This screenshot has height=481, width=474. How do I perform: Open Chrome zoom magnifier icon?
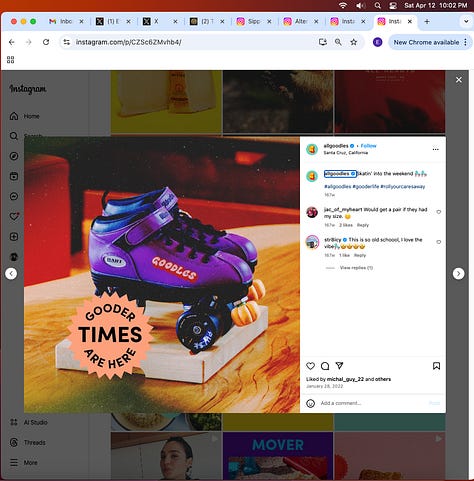[338, 42]
